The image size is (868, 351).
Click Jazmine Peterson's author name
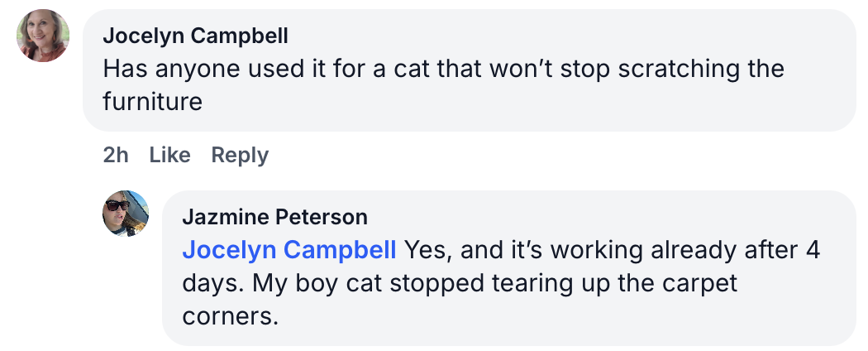pos(274,217)
